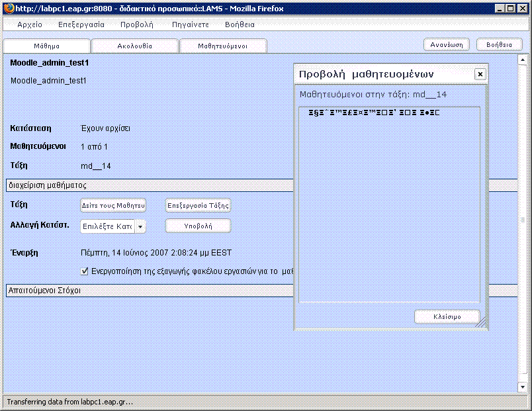This screenshot has height=411, width=532.
Task: Open the Βοήθεια menu
Action: 240,24
